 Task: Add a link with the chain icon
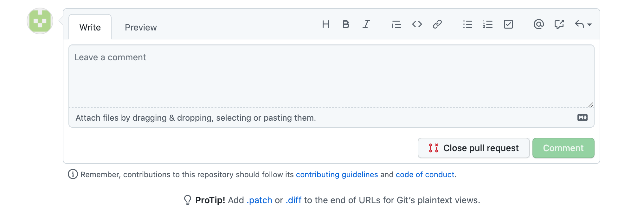(437, 24)
